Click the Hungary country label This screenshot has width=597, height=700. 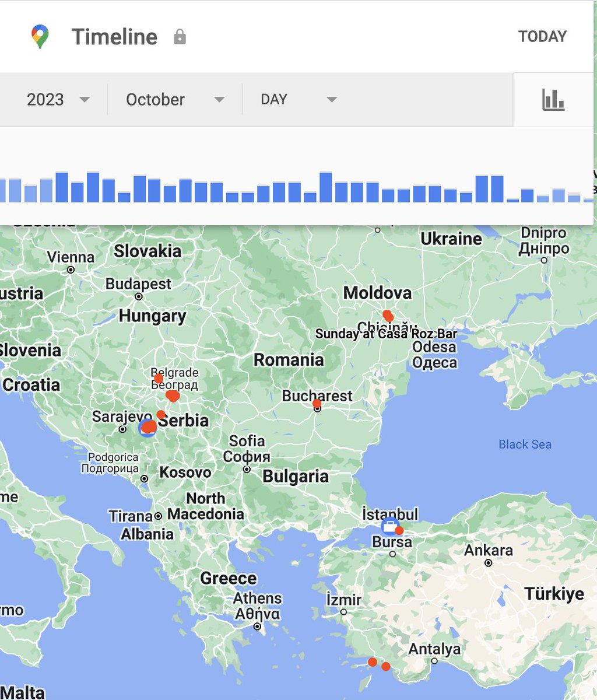click(152, 316)
